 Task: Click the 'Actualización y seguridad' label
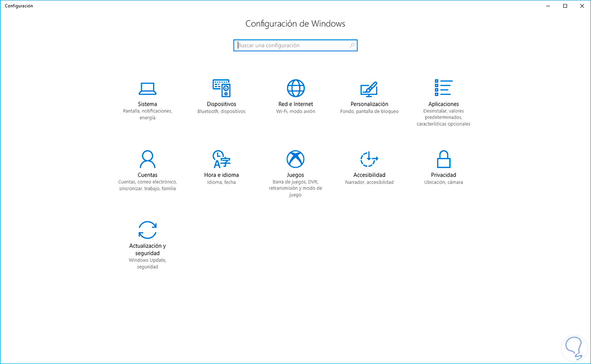tap(148, 249)
